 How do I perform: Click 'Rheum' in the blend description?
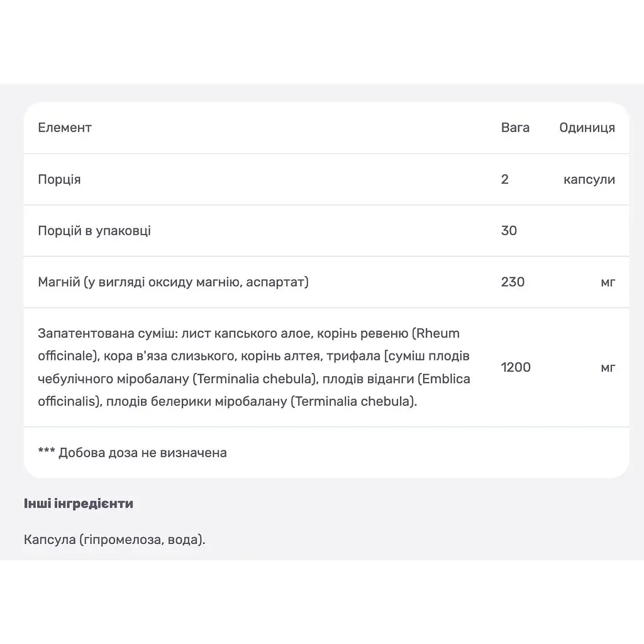(438, 333)
